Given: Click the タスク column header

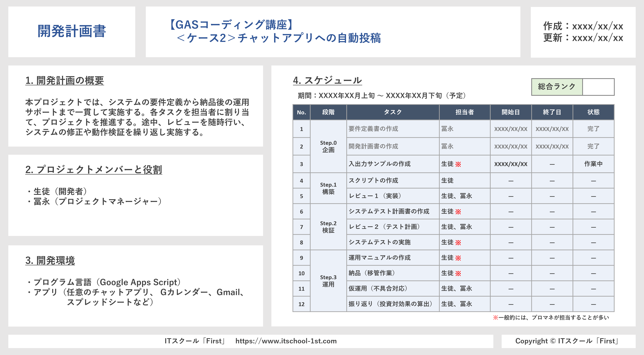Looking at the screenshot, I should tap(393, 112).
